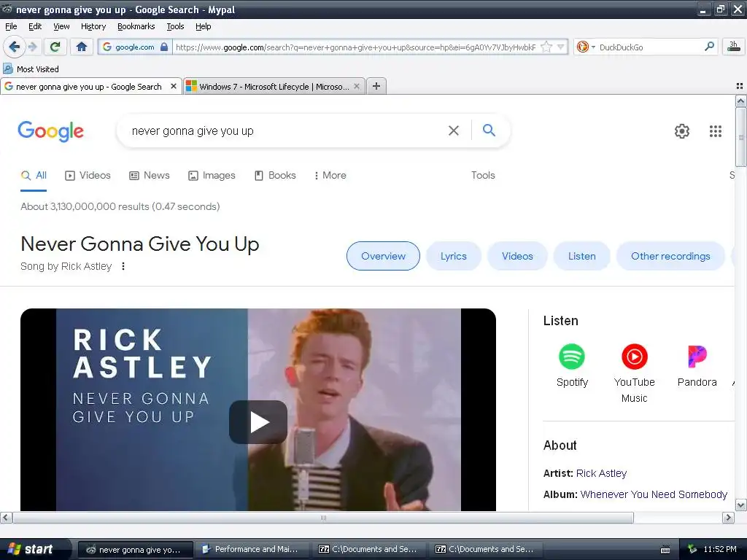Clear the Google search query with X
This screenshot has height=560, width=747.
[x=454, y=131]
